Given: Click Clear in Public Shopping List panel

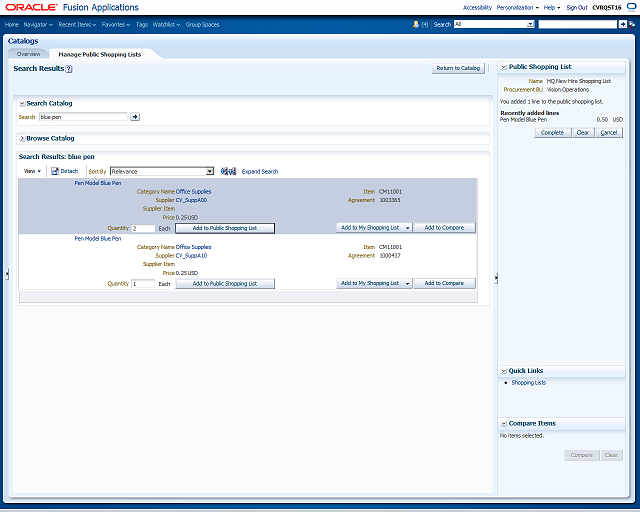Looking at the screenshot, I should pos(583,133).
